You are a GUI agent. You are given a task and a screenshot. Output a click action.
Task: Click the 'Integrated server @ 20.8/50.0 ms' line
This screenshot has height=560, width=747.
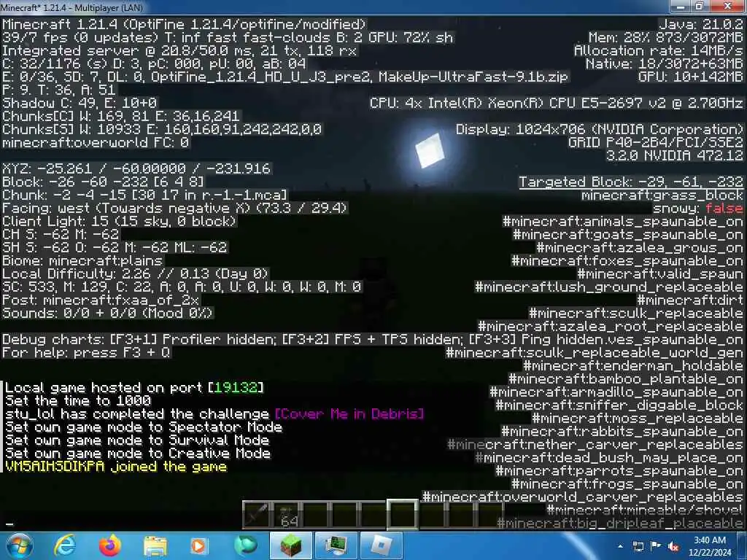[x=179, y=50]
